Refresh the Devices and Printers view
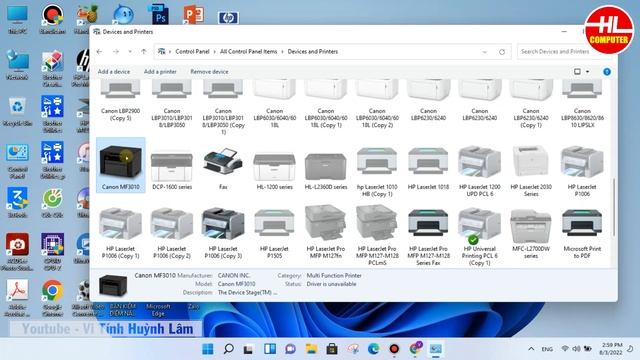Image resolution: width=640 pixels, height=360 pixels. [x=502, y=52]
